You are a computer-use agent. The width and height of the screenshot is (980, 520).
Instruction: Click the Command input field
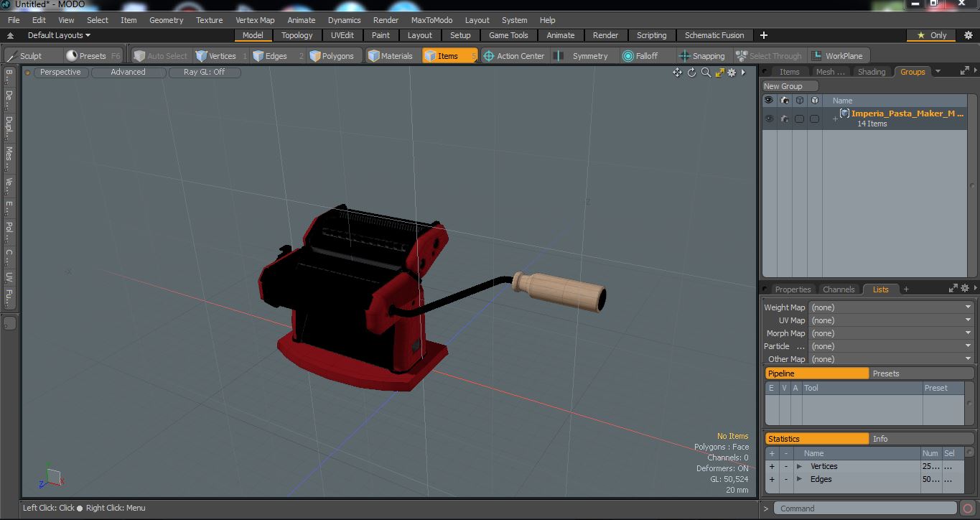[x=866, y=509]
